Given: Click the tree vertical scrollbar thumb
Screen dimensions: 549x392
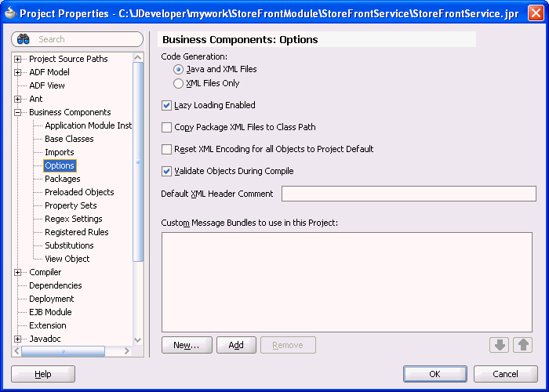Looking at the screenshot, I should pos(138,162).
